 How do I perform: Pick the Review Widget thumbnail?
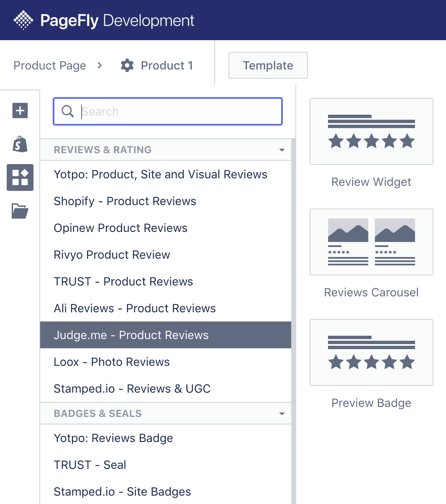371,131
